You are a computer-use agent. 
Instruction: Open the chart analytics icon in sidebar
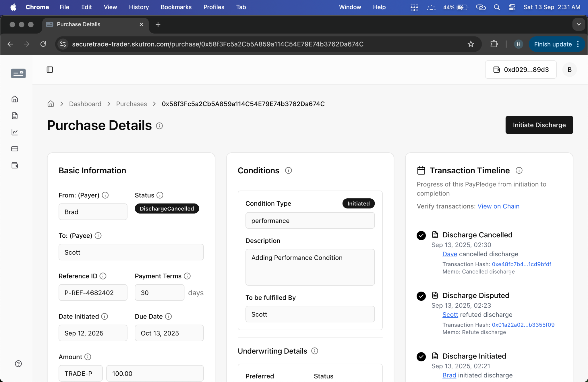[x=15, y=132]
